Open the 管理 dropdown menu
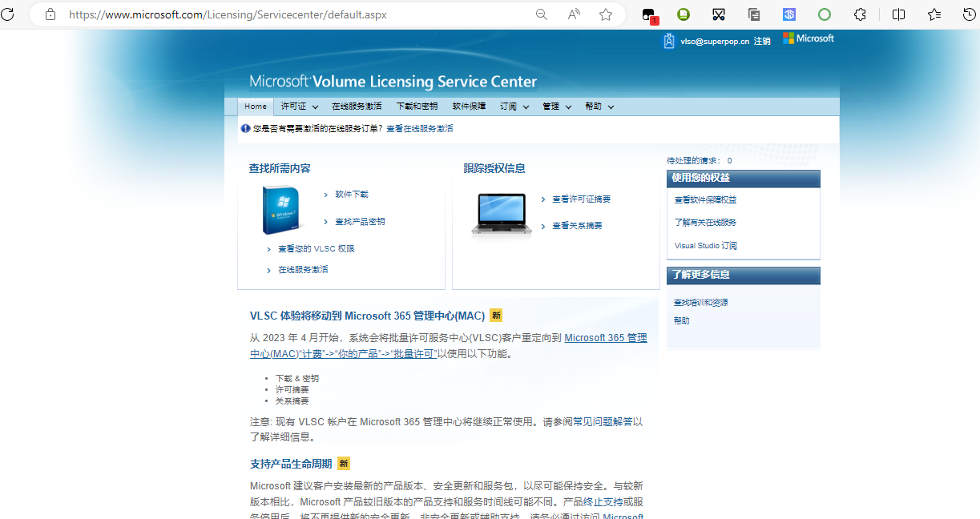The width and height of the screenshot is (980, 519). (x=556, y=106)
